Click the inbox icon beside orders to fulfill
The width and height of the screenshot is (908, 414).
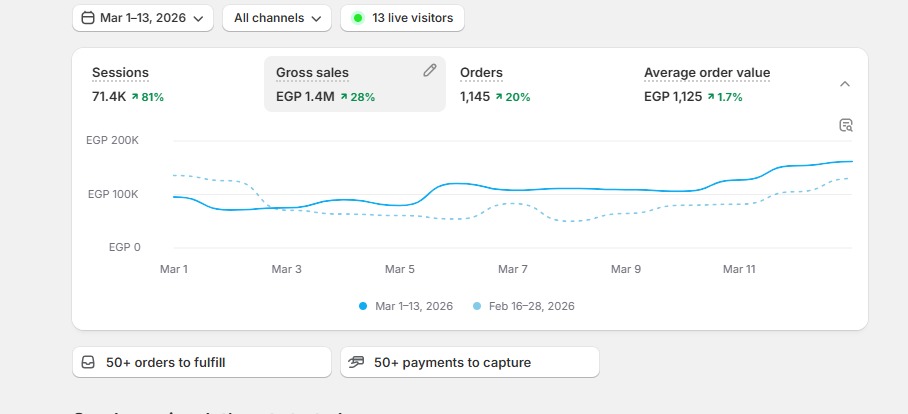tap(88, 362)
